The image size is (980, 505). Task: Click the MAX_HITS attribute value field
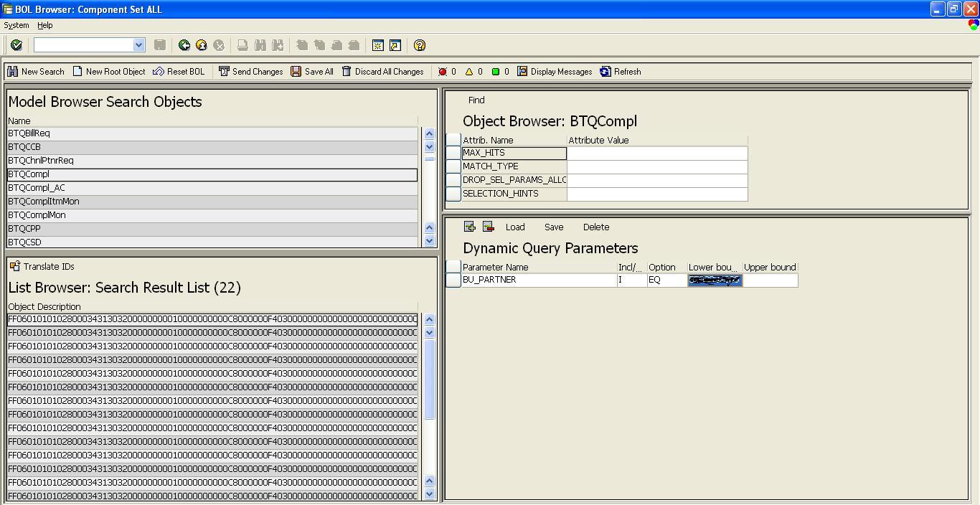[656, 153]
